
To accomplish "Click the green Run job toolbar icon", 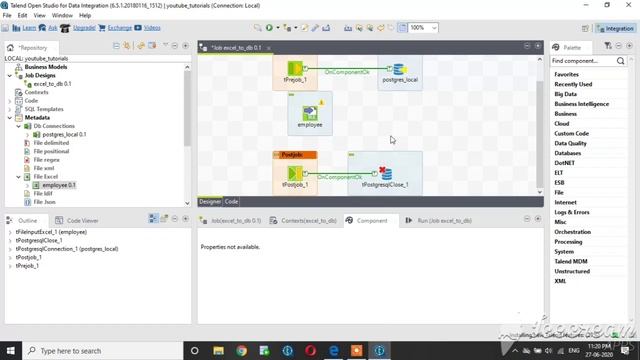I will pyautogui.click(x=269, y=28).
